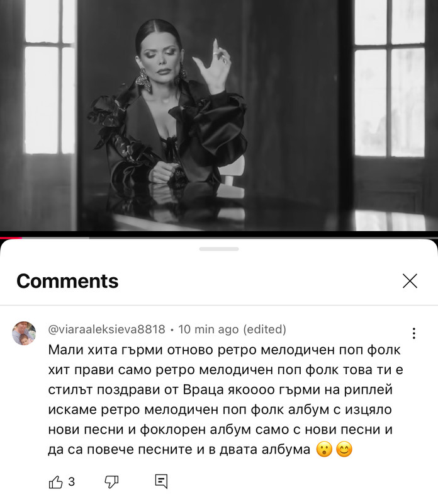Open the @viaraaleksieva8818 channel link

point(106,329)
